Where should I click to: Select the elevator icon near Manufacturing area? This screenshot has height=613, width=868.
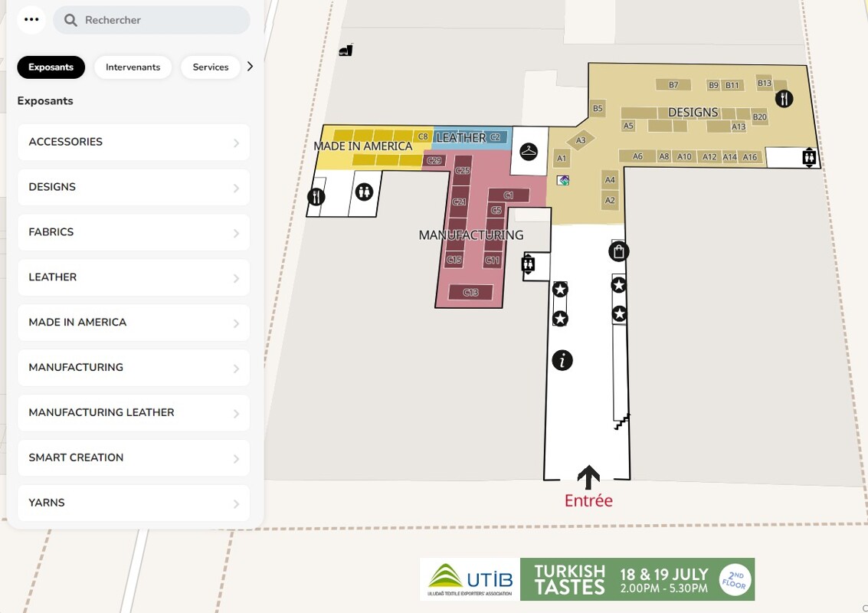(528, 264)
